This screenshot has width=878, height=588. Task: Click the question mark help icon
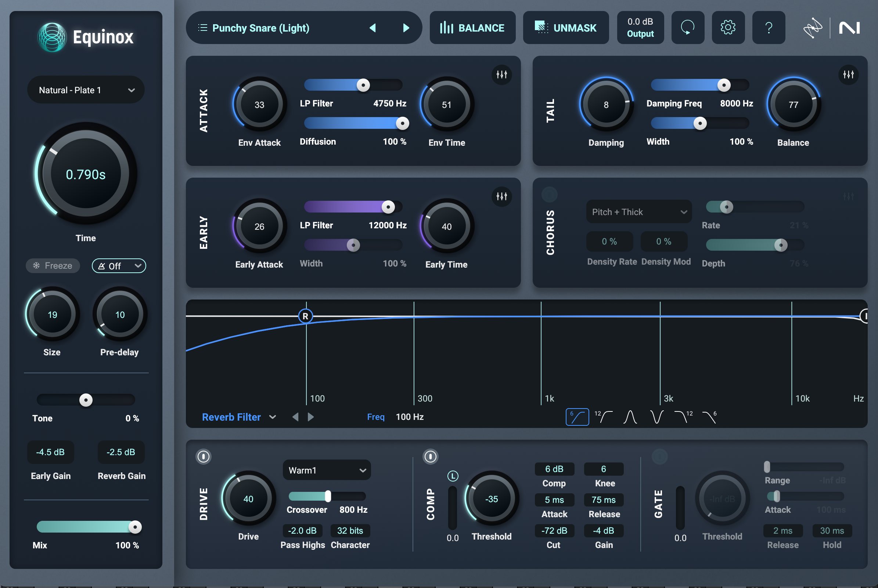coord(769,28)
